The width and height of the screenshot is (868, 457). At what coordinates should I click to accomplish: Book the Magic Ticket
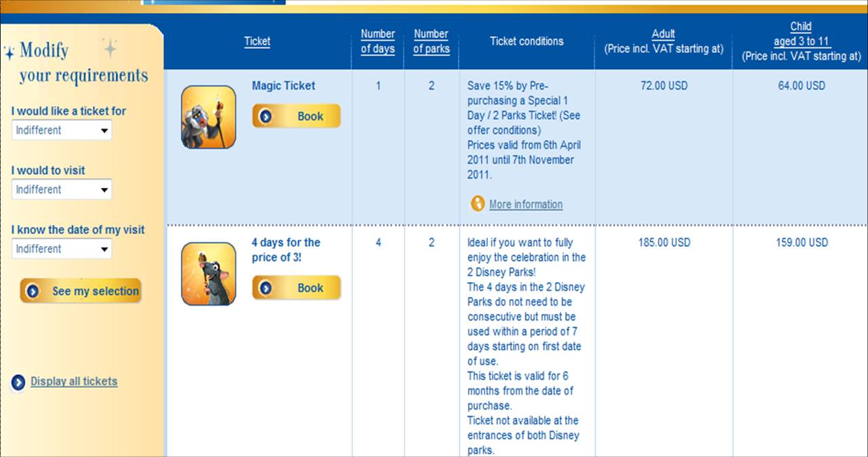(x=296, y=116)
